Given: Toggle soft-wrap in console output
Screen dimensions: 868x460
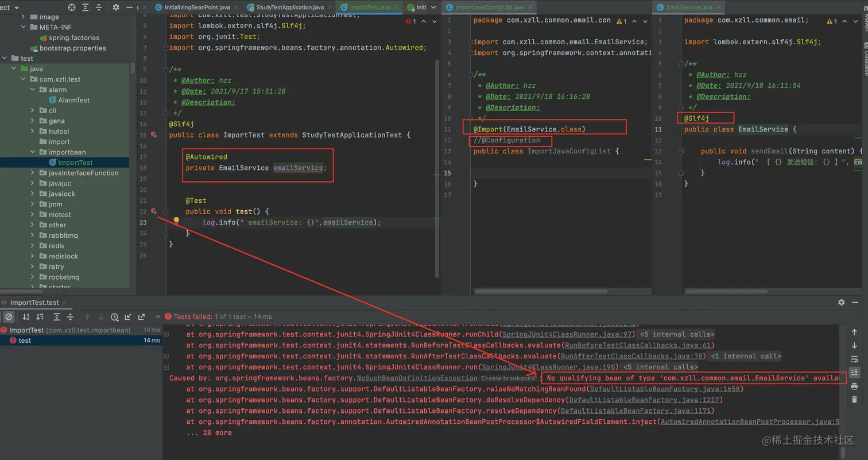Looking at the screenshot, I should (x=854, y=359).
